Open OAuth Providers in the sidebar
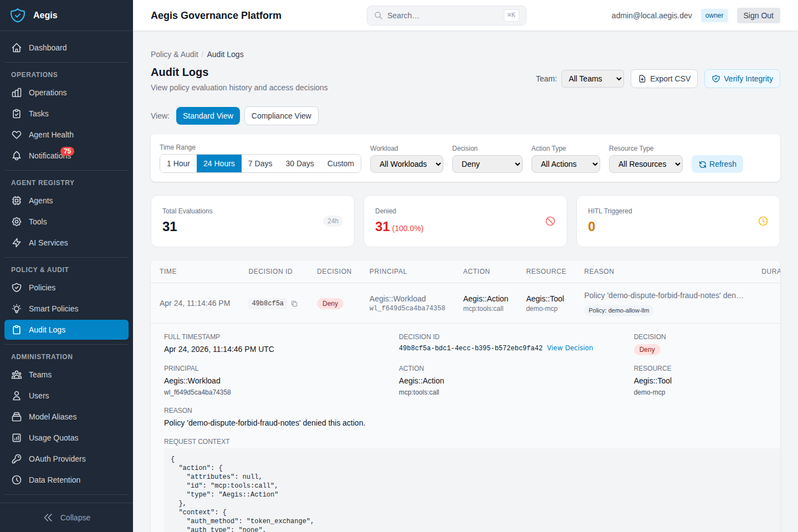 click(57, 459)
